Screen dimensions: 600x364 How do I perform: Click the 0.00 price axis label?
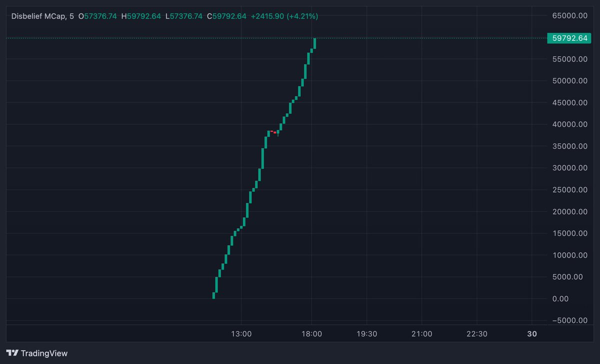click(560, 299)
